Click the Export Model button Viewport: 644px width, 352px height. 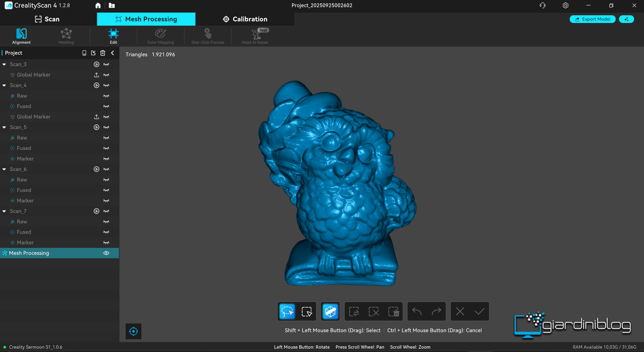coord(592,19)
